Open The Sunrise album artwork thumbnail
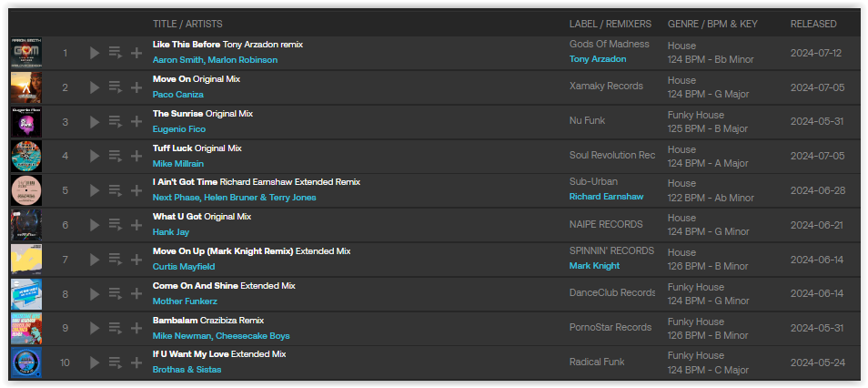The height and width of the screenshot is (388, 868). pos(26,122)
